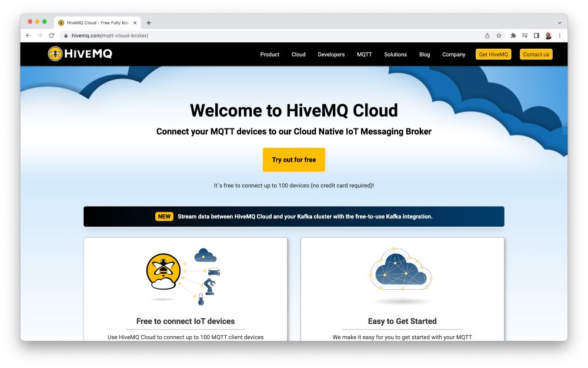Go to the Blog page
Image resolution: width=588 pixels, height=368 pixels.
pyautogui.click(x=425, y=54)
